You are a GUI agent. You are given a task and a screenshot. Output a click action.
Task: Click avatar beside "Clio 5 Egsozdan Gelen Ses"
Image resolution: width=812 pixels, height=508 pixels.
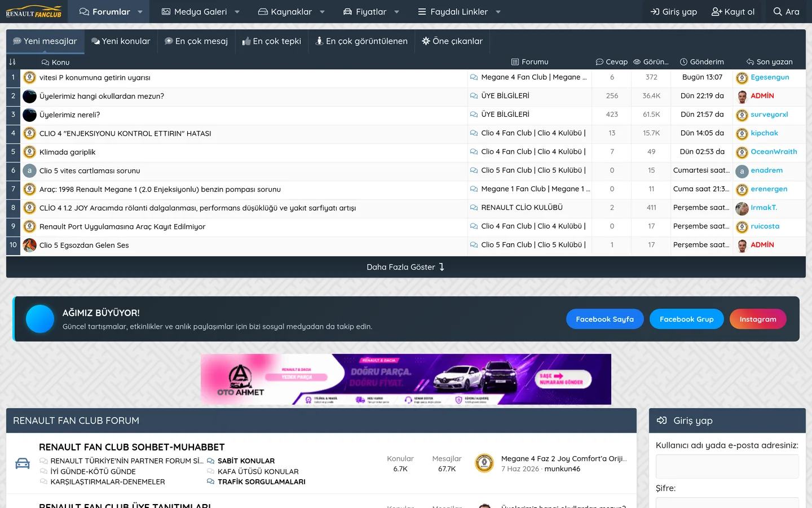[x=30, y=246]
